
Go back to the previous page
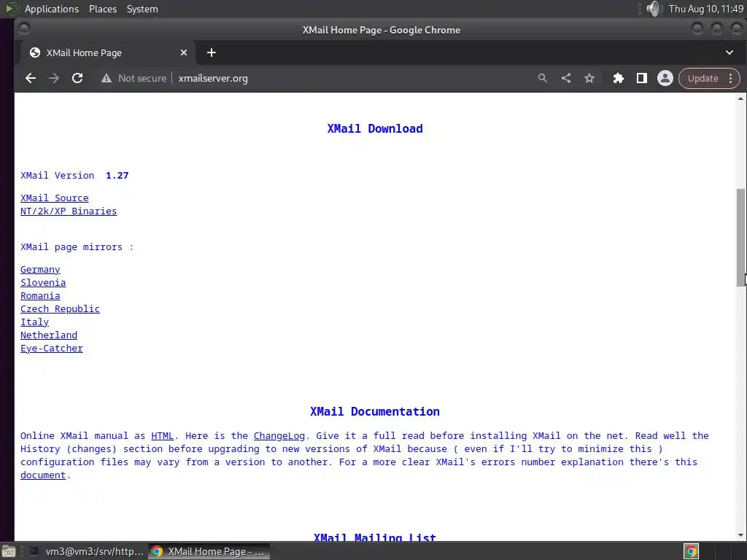point(31,78)
